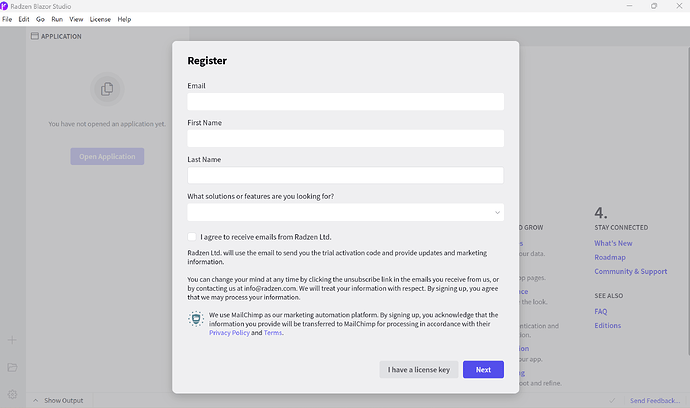Click the First Name text field
Screen dimensions: 690x408
(345, 138)
